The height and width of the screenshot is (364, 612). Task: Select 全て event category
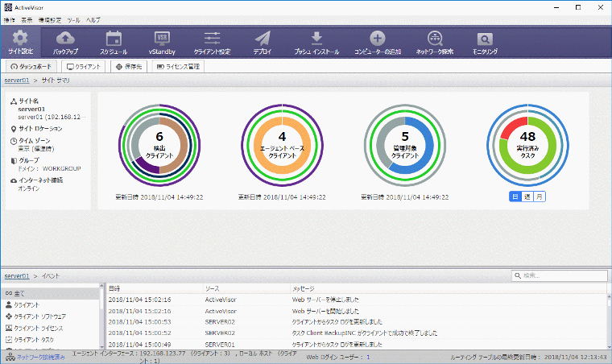coord(50,293)
